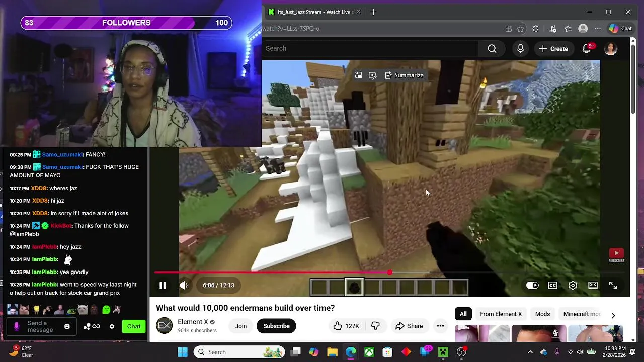
Task: Click the red playhead scrubber dot
Action: coord(390,272)
